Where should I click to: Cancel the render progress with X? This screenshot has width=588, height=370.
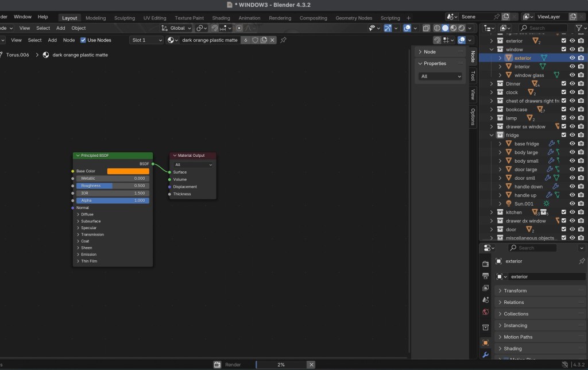[x=311, y=364]
